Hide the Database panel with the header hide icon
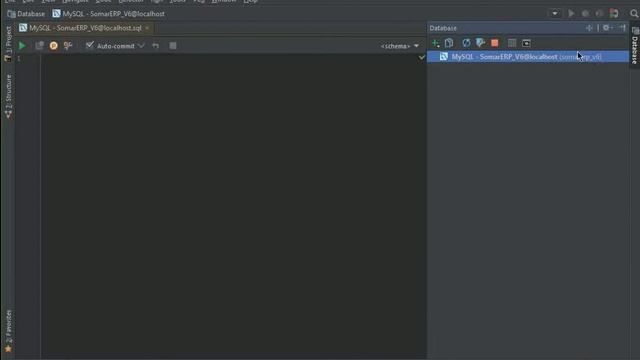640x360 pixels. [622, 28]
